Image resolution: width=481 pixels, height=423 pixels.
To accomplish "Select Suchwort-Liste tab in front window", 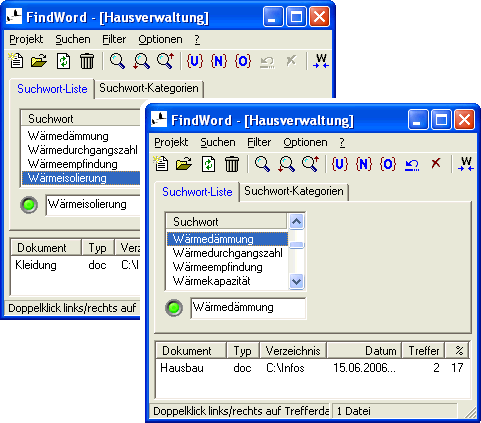I will 197,192.
